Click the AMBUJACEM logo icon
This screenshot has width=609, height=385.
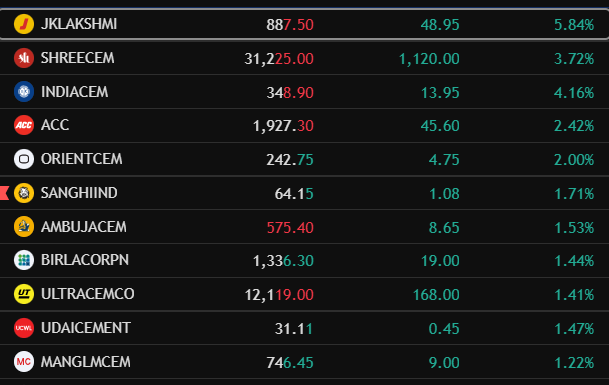click(24, 226)
